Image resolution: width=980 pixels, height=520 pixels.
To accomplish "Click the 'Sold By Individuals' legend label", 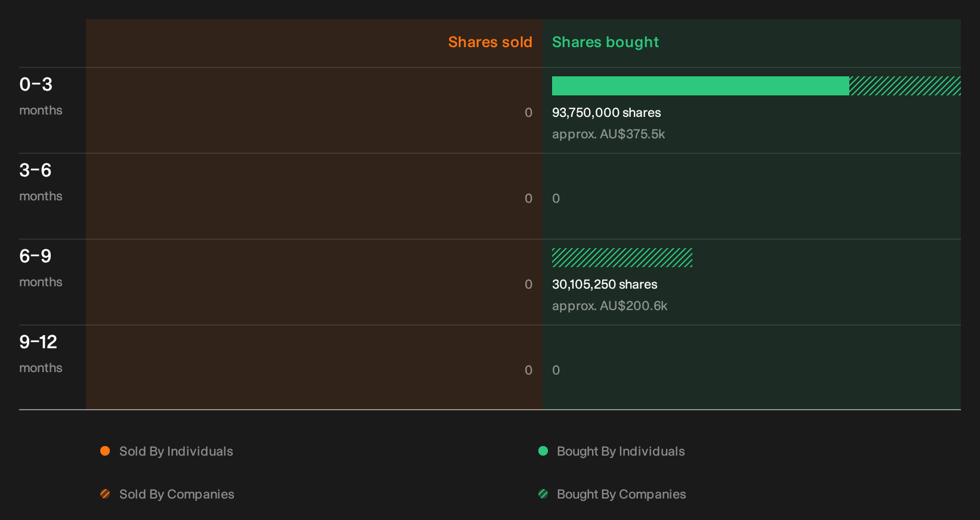I will 176,451.
